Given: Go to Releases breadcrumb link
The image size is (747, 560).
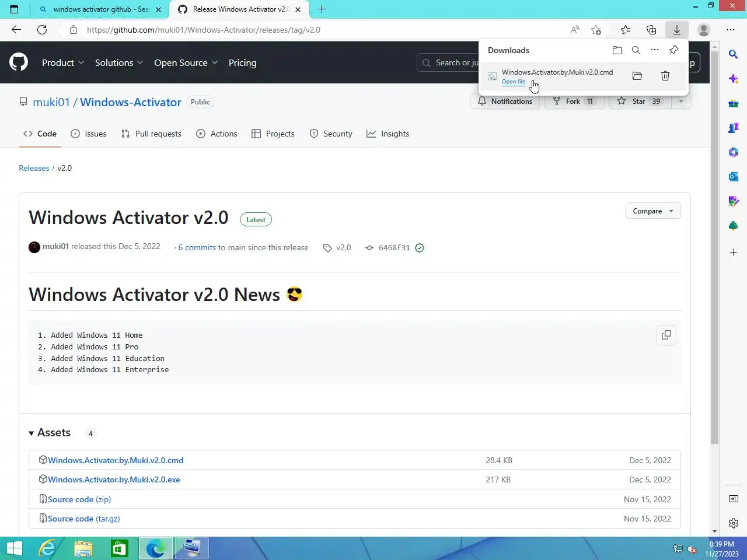Looking at the screenshot, I should click(x=34, y=168).
